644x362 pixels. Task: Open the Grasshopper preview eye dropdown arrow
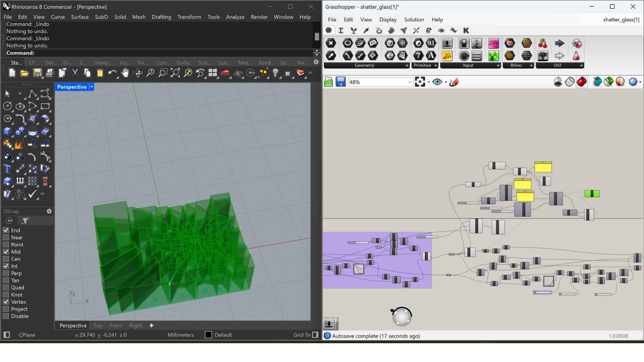coord(446,82)
